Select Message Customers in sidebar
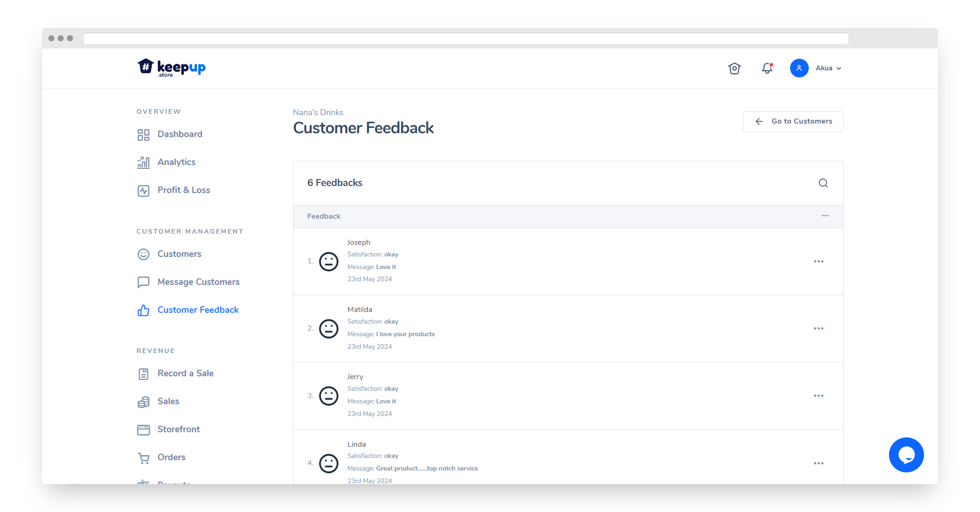 click(x=198, y=282)
